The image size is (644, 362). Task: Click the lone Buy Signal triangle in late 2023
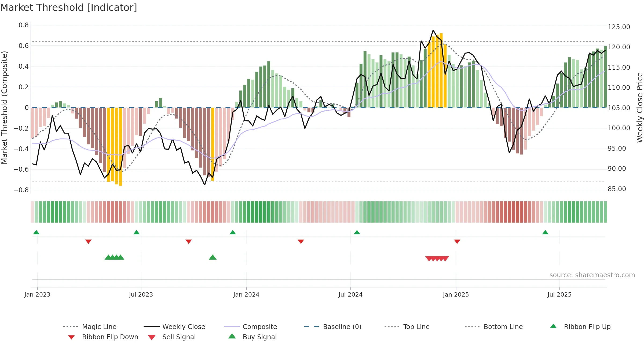pyautogui.click(x=213, y=257)
